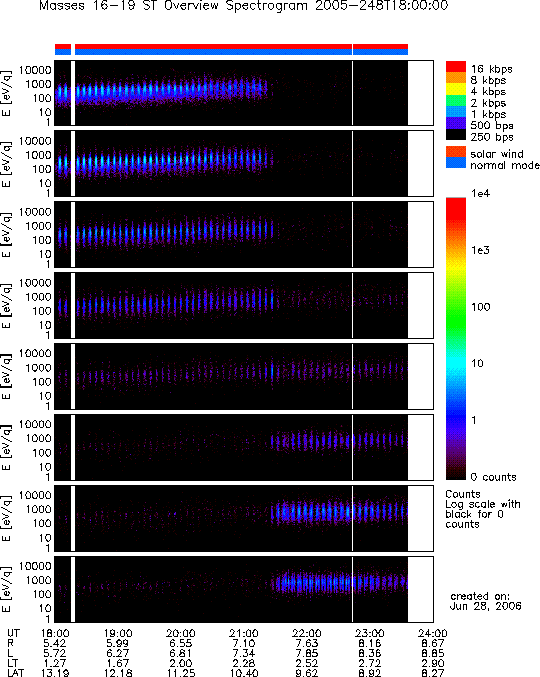Screen dimensions: 540x677
Task: Click the LAT value '11.25'
Action: tap(181, 673)
